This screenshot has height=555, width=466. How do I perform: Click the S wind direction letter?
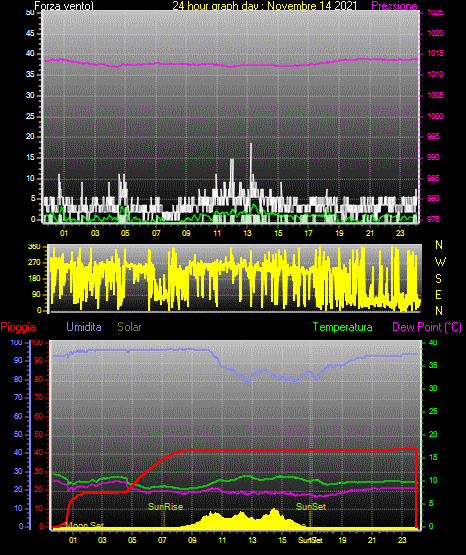(x=438, y=279)
